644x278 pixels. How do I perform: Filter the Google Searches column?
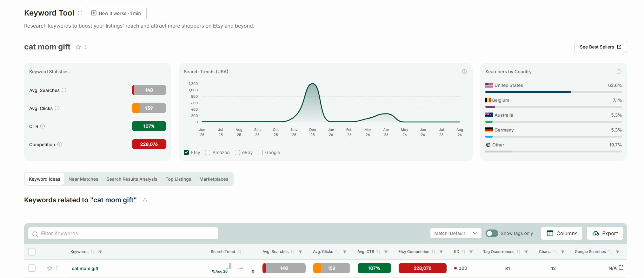(618, 252)
